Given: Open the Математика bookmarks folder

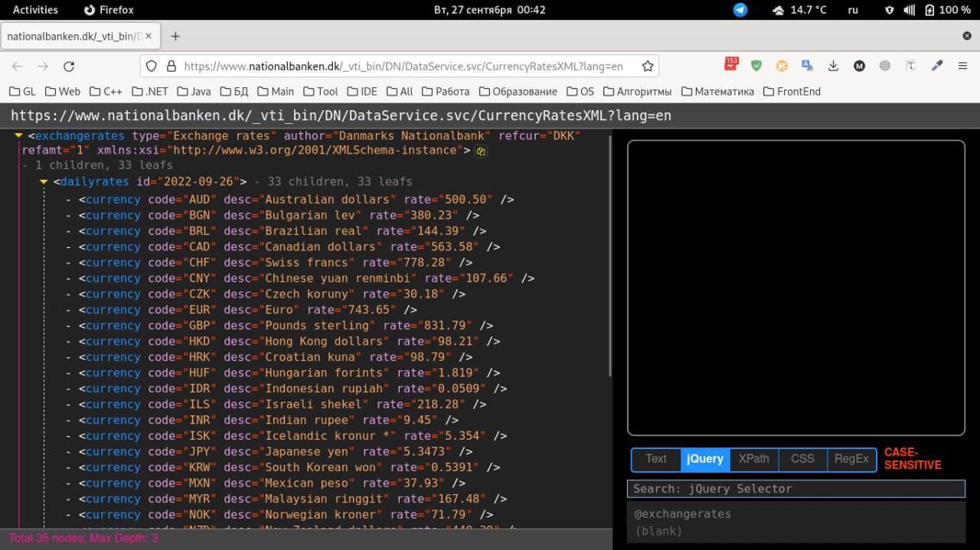Looking at the screenshot, I should pyautogui.click(x=717, y=91).
